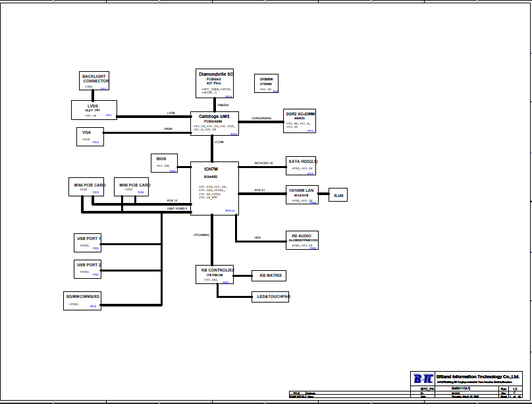Open the page link in Calistoga GMS block
Image resolution: width=532 pixels, height=404 pixels.
[234, 134]
